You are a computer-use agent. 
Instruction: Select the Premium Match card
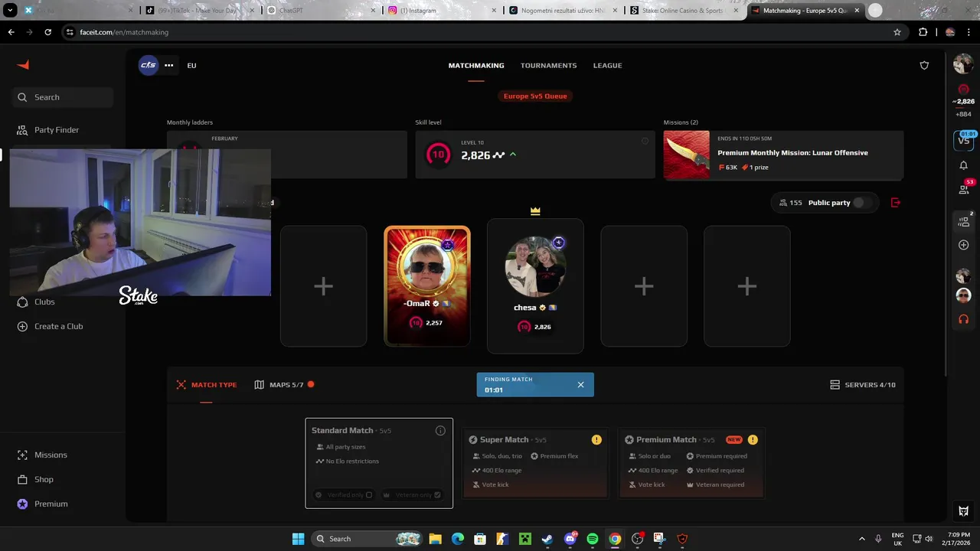coord(691,463)
